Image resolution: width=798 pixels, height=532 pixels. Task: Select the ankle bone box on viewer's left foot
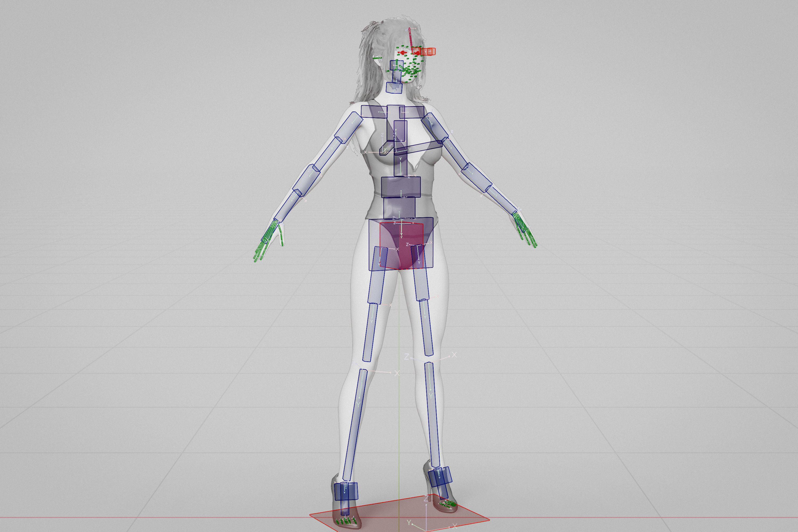(x=346, y=491)
